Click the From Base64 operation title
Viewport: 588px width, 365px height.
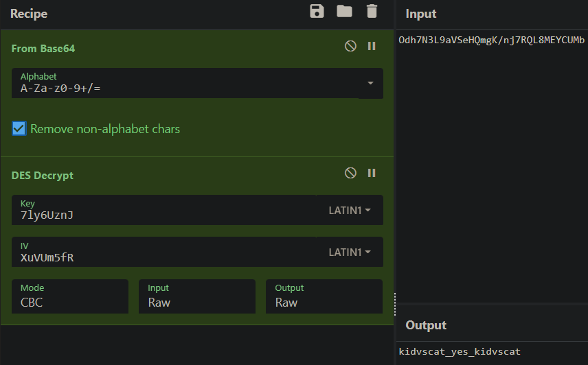43,49
